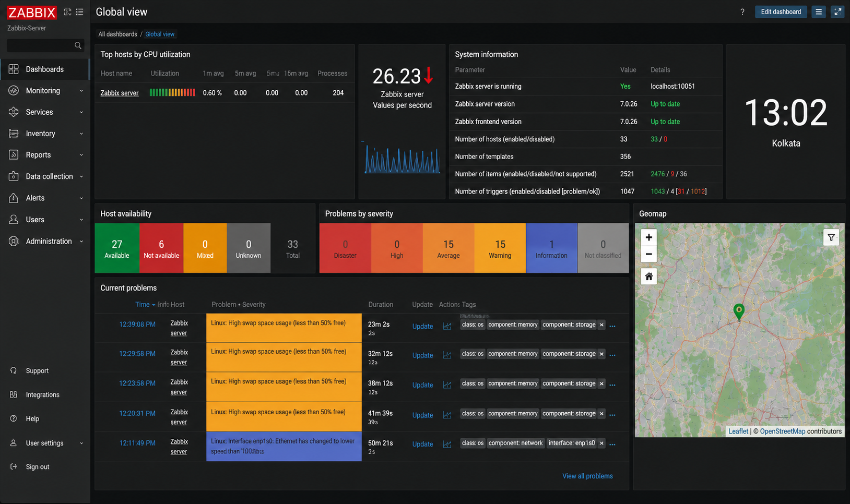Screen dimensions: 850x504
Task: Expand the Users menu
Action: [x=45, y=220]
